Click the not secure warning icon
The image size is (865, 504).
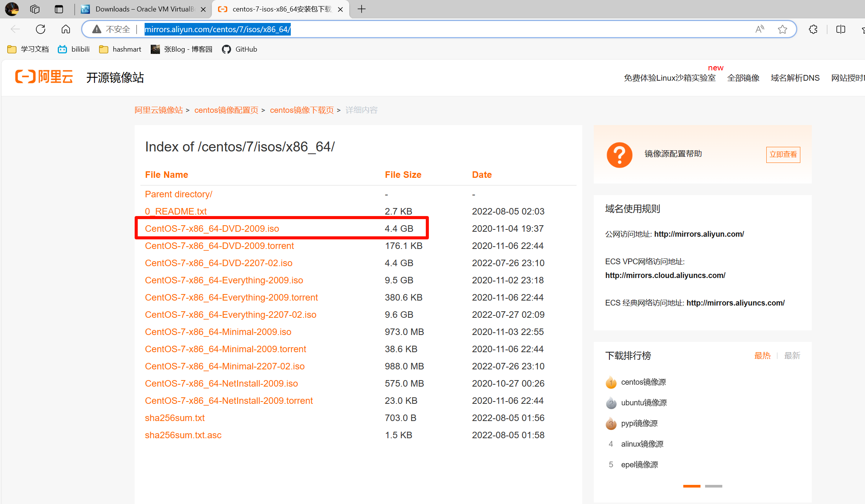[97, 29]
